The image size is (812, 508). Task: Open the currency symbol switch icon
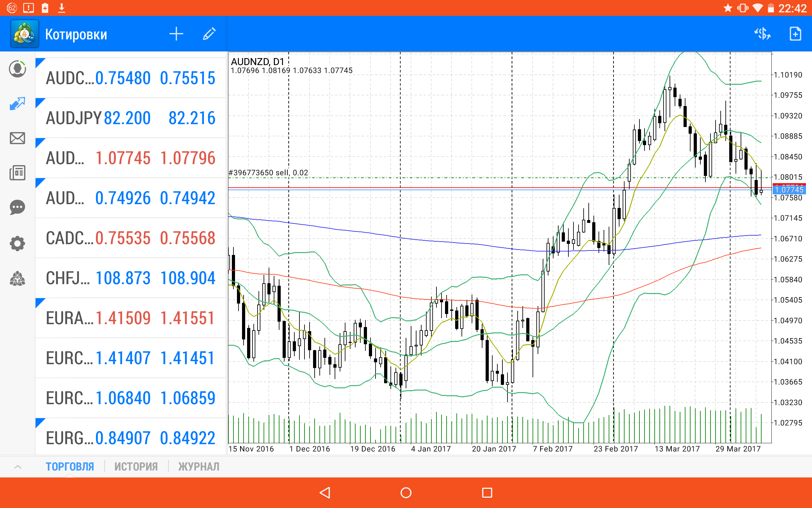(762, 34)
